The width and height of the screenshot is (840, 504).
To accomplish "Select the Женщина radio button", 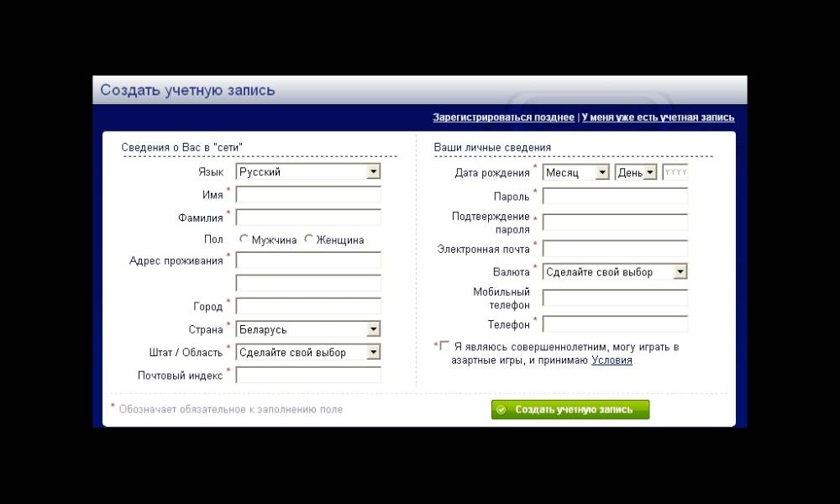I will point(308,239).
